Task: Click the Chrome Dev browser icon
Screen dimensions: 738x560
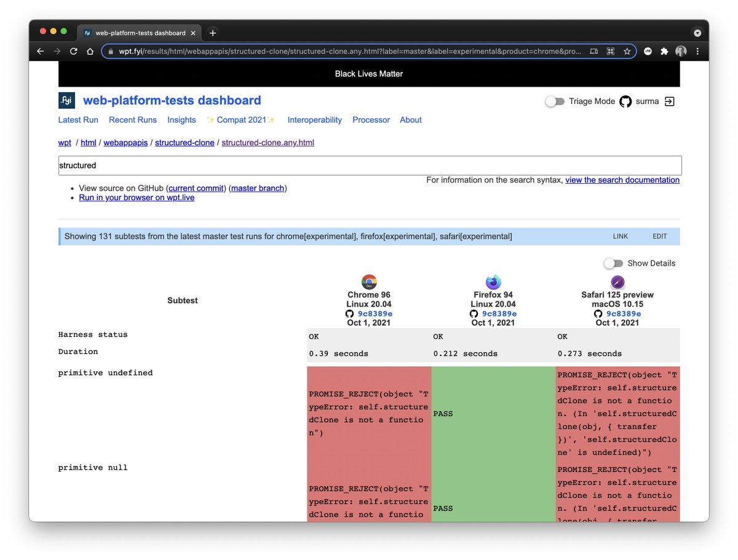Action: 369,282
